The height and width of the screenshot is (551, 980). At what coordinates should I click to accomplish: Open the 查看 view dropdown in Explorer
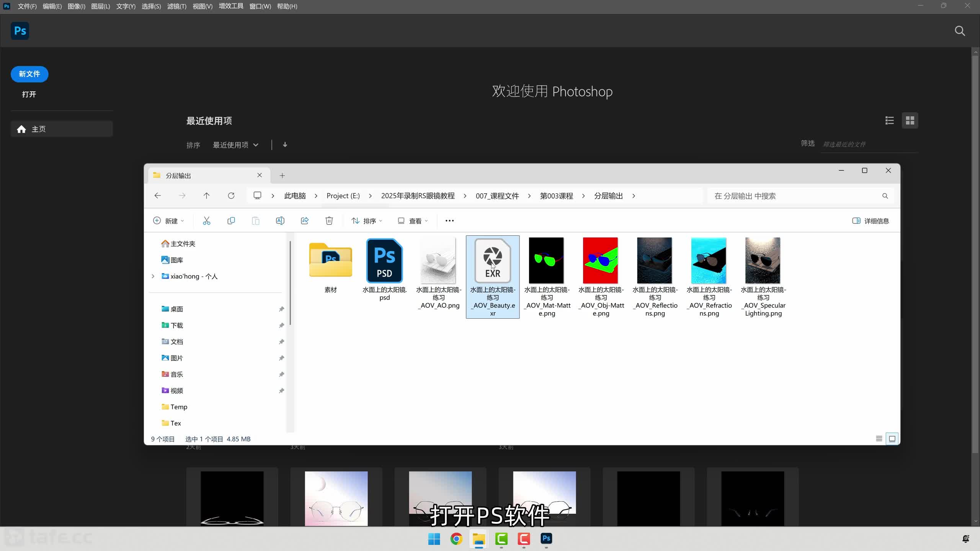pyautogui.click(x=413, y=221)
